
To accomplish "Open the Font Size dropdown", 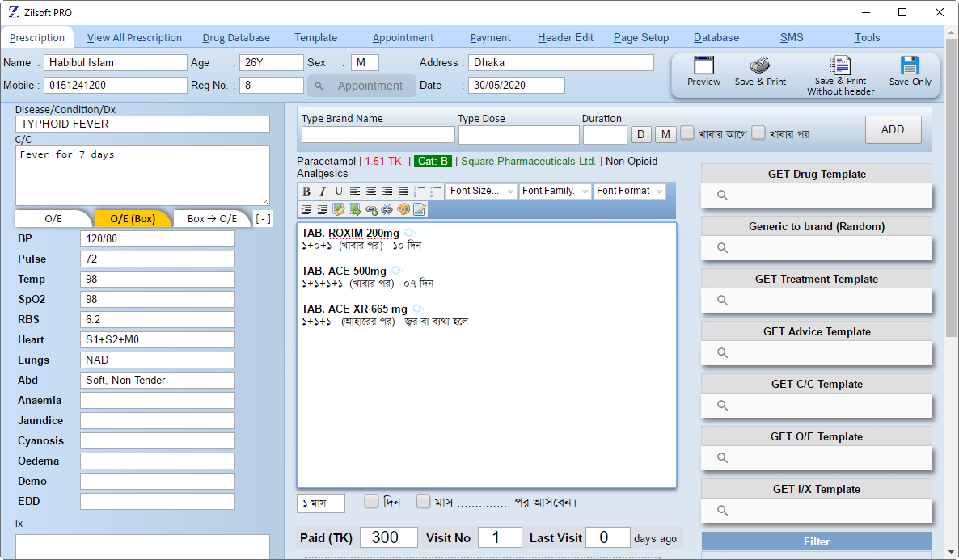I will pyautogui.click(x=481, y=192).
